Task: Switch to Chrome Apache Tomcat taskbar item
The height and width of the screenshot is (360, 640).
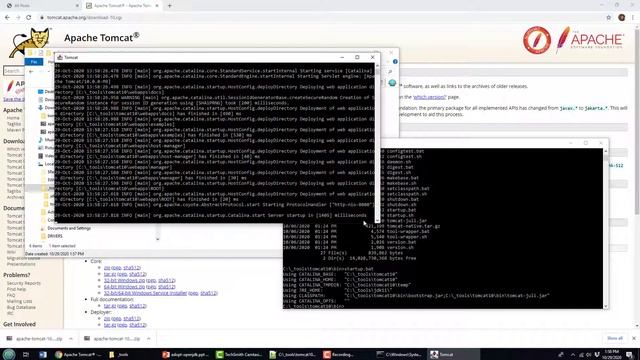Action: 78,354
